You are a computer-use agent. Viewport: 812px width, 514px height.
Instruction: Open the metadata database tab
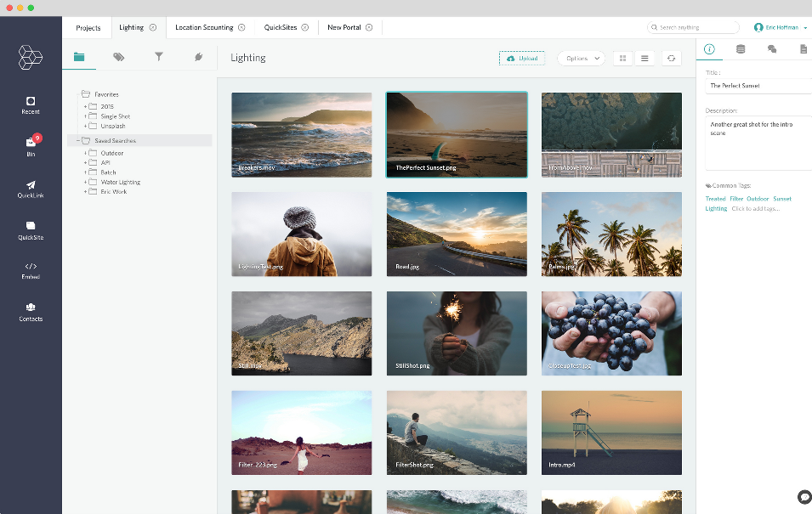[741, 49]
